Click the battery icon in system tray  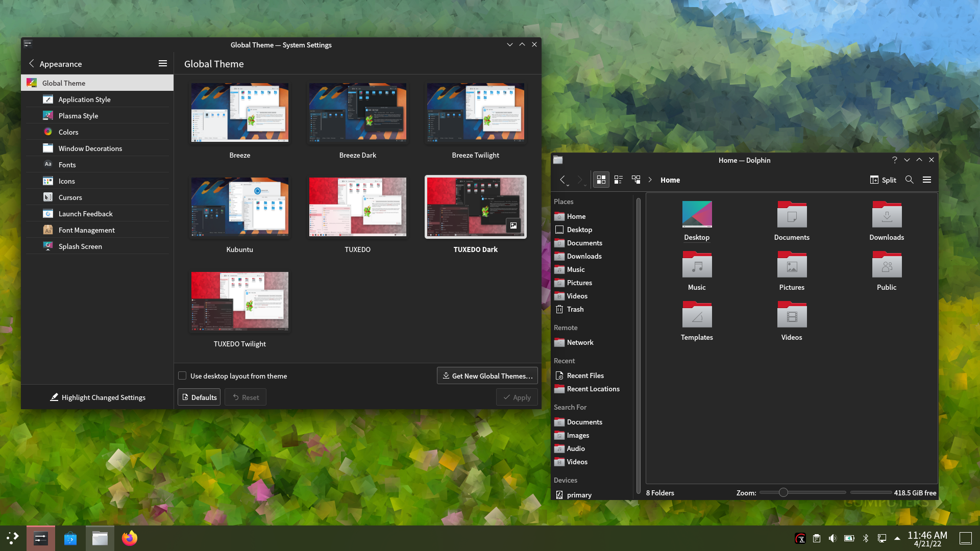pos(849,538)
